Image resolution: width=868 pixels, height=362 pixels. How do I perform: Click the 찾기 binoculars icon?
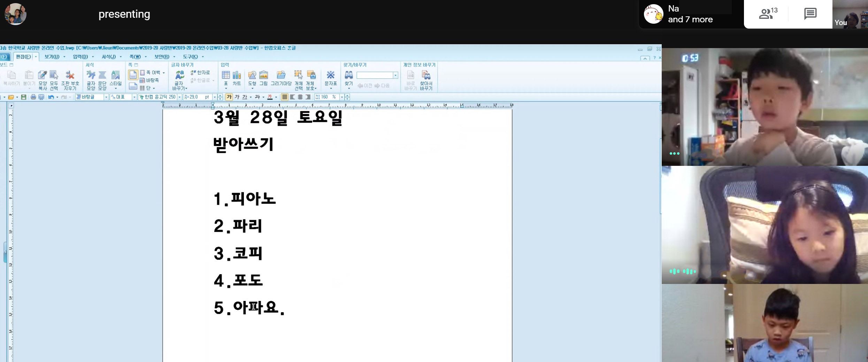[348, 75]
